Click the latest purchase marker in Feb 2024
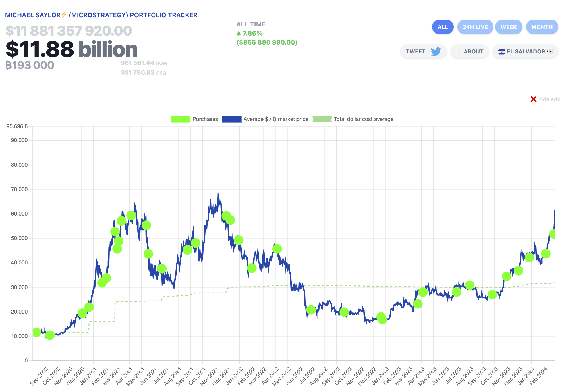This screenshot has width=564, height=392. 553,234
